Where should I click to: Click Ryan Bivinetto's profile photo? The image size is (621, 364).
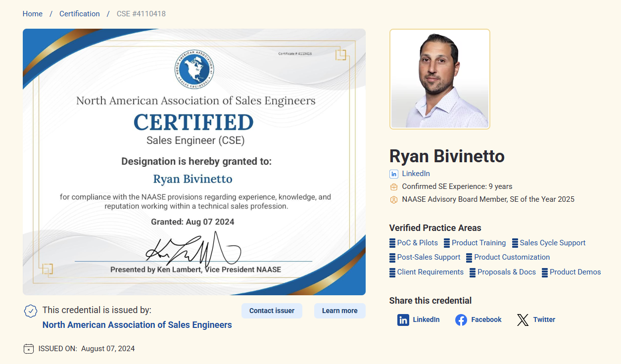[x=440, y=79]
